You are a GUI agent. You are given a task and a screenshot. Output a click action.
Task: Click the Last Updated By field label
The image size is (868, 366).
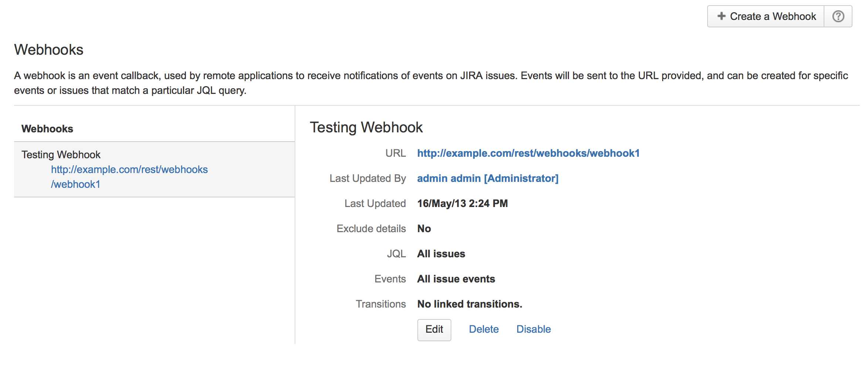[367, 179]
